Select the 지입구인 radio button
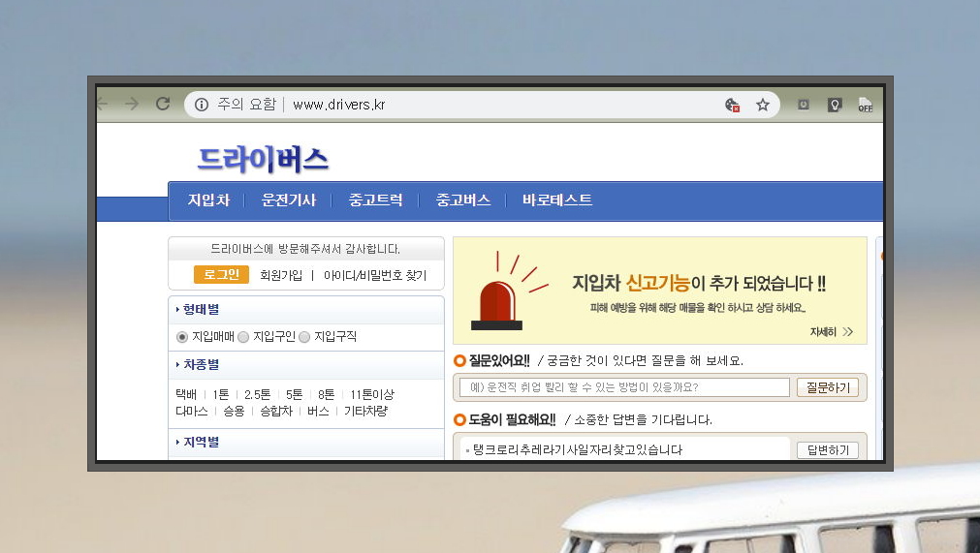Image resolution: width=980 pixels, height=553 pixels. coord(243,337)
